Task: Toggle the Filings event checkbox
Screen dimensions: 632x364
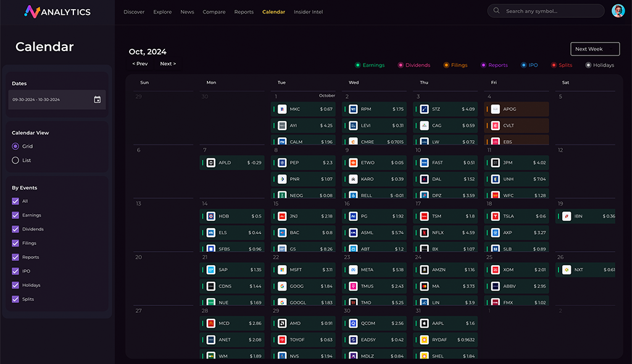Action: point(15,243)
